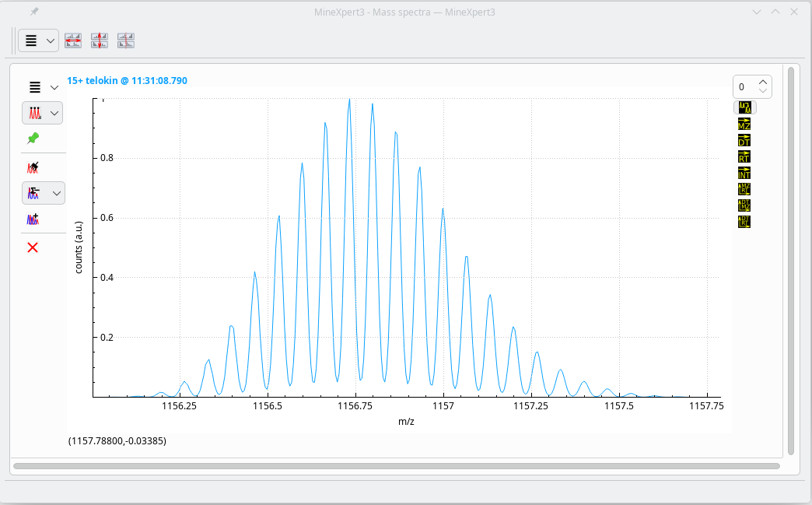Toggle the MZ/RT display button
812x505 pixels.
(x=743, y=190)
